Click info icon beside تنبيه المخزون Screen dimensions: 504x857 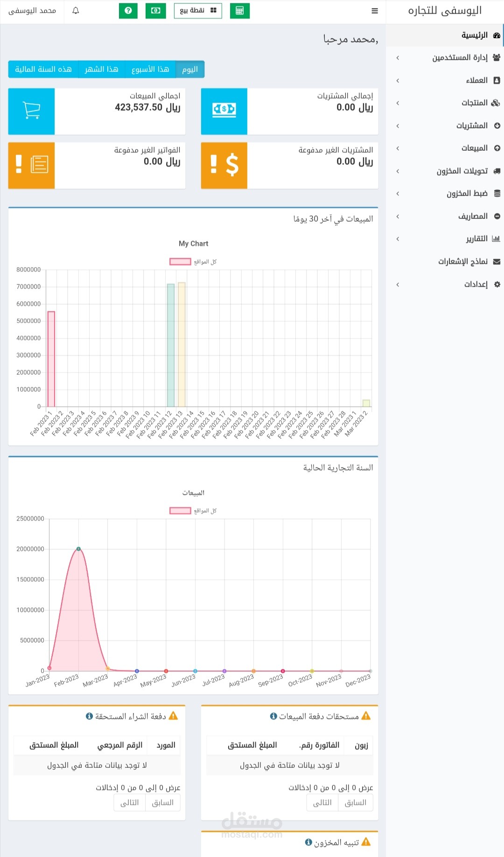[308, 842]
